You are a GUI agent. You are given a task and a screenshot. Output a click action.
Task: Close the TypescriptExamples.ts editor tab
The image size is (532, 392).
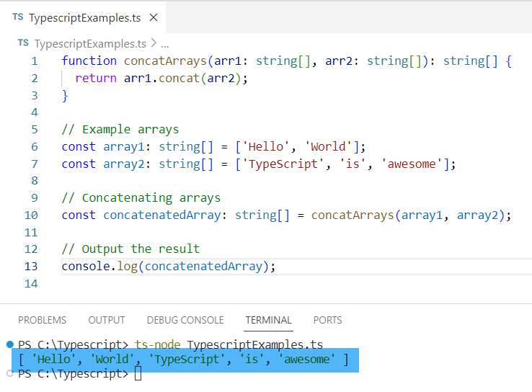[x=154, y=17]
